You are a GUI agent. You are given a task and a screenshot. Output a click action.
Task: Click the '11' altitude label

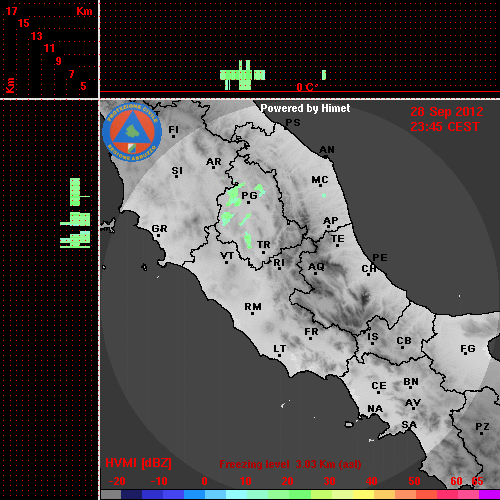click(x=49, y=48)
